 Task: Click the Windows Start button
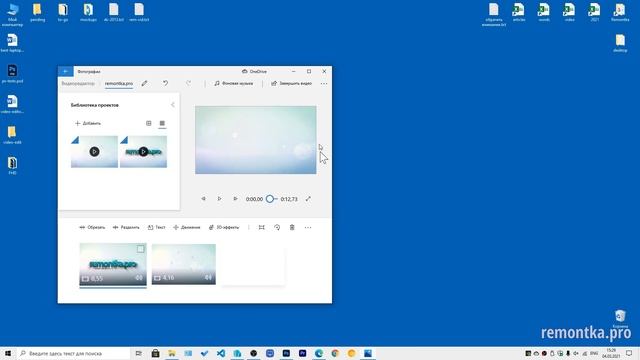point(8,353)
